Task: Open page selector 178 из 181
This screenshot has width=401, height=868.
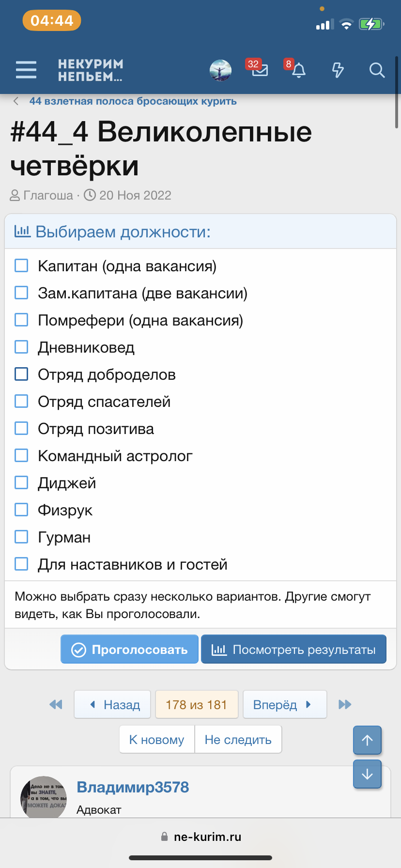Action: tap(197, 704)
